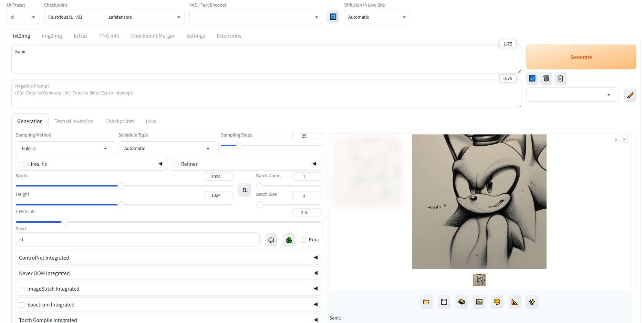Expand the Refiner section arrow

tap(314, 164)
